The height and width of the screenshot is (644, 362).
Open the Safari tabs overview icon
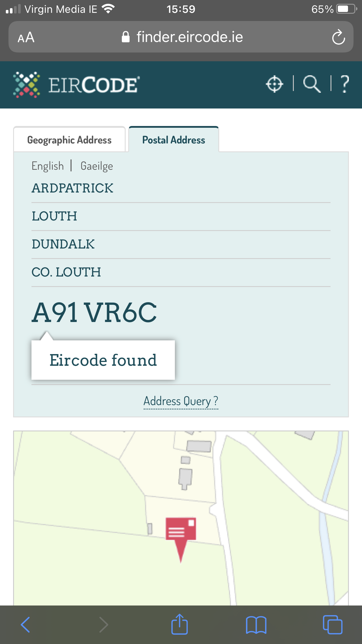click(x=332, y=625)
